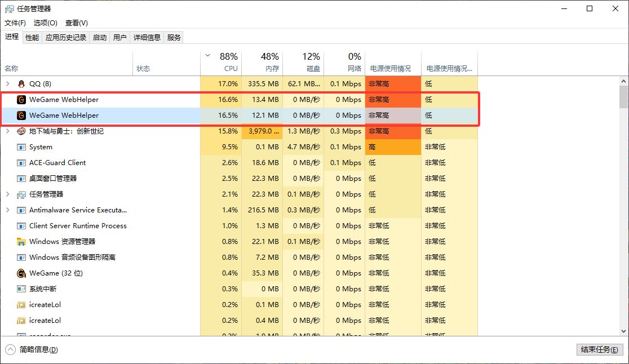Click the Antimalware Service Executable icon
Image resolution: width=629 pixels, height=364 pixels.
click(21, 210)
